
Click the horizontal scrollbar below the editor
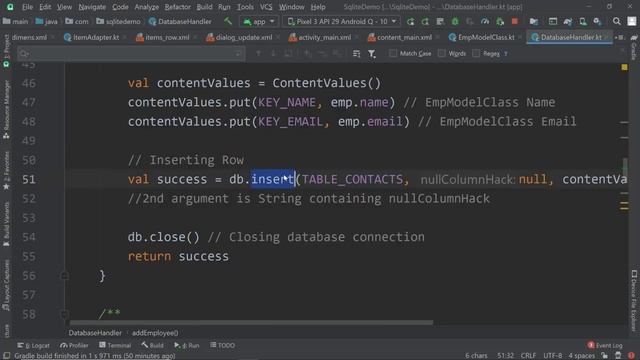[x=251, y=323]
